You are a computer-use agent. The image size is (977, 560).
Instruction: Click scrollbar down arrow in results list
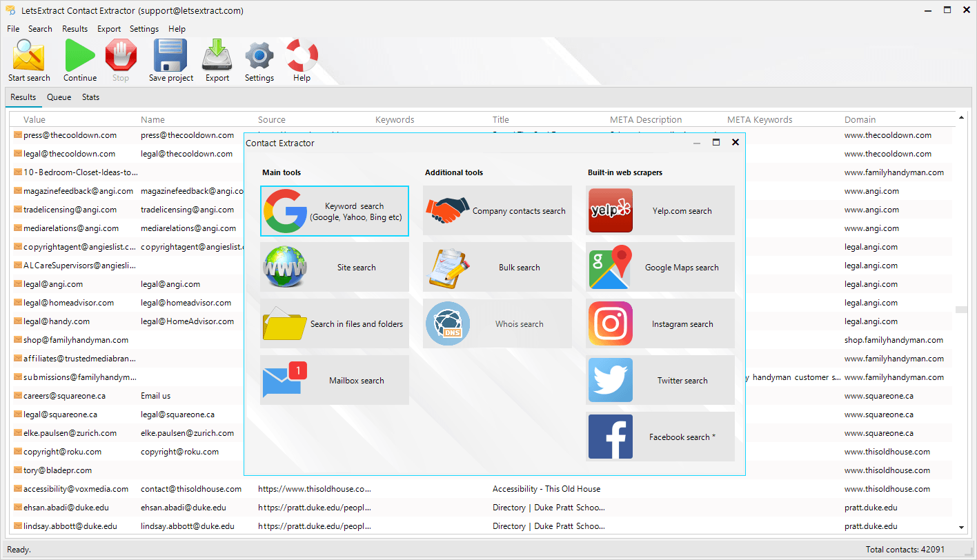pos(962,528)
